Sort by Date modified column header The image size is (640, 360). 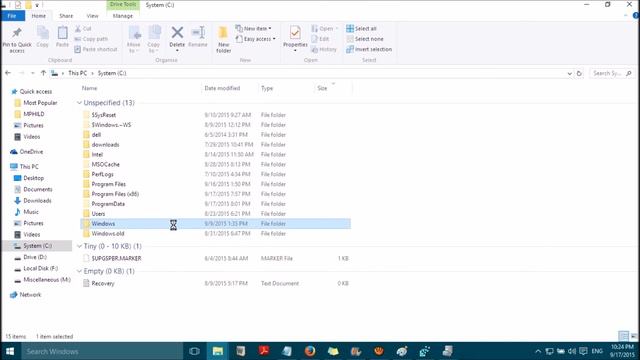point(222,88)
